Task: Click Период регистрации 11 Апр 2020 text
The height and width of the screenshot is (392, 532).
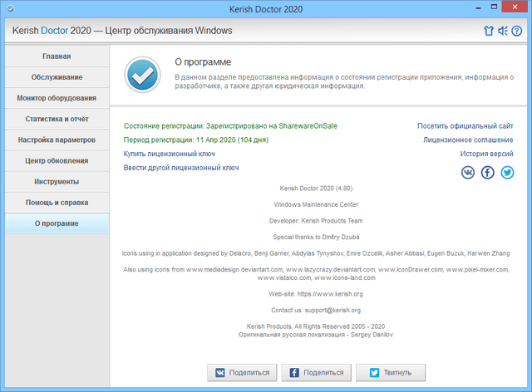Action: 196,140
